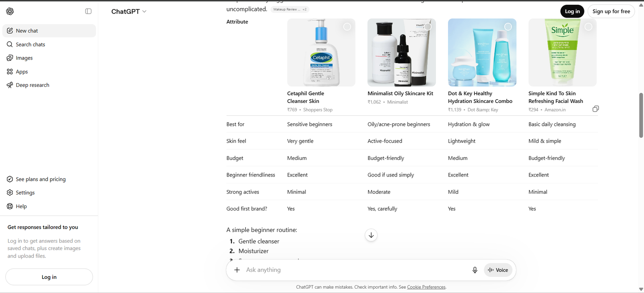Select the Dot & Key combo circle

[x=508, y=27]
